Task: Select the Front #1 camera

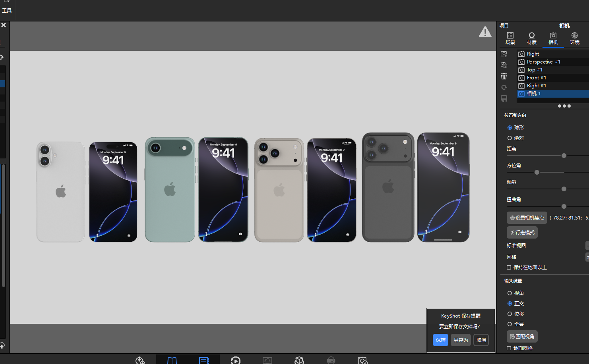Action: coord(553,78)
